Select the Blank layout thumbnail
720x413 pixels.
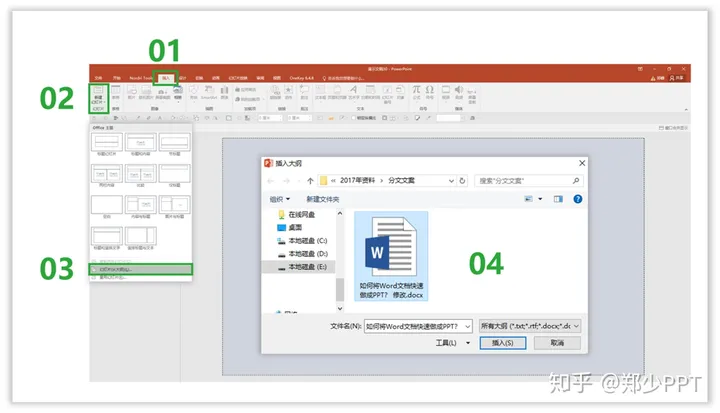click(x=107, y=204)
